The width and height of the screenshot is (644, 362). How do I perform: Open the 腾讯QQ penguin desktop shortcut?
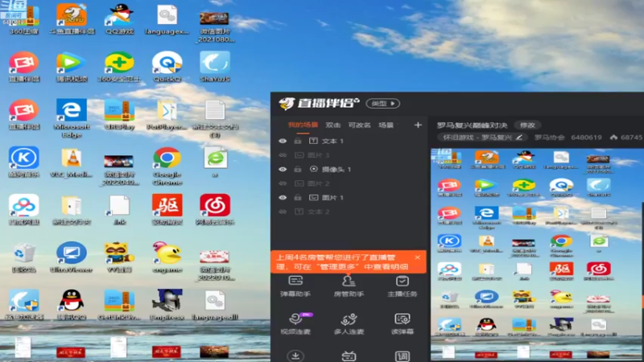[72, 305]
